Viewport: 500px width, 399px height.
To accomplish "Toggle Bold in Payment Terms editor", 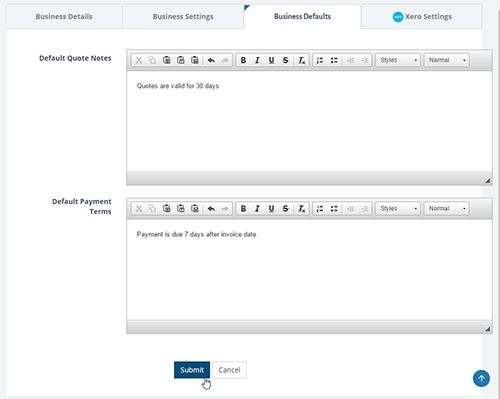I will tap(243, 209).
